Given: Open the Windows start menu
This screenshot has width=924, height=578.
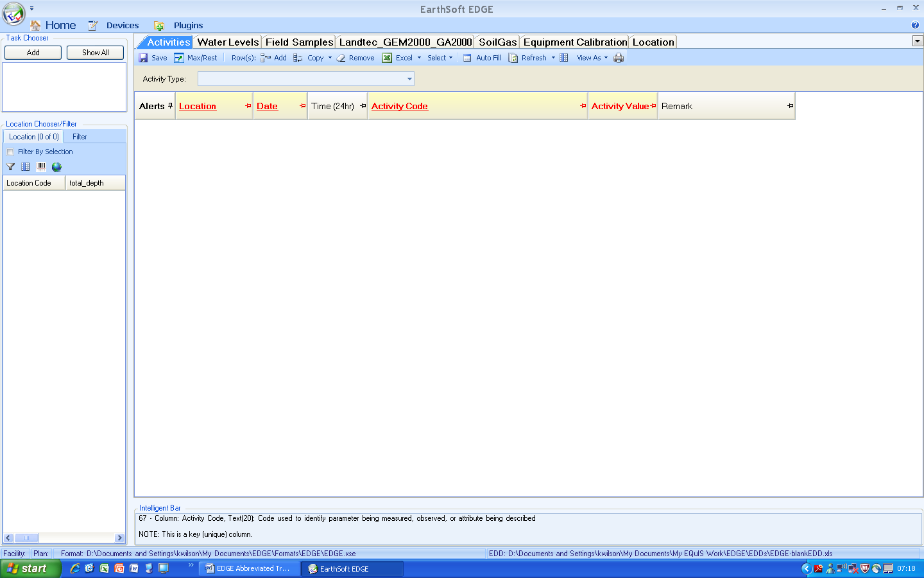Looking at the screenshot, I should (30, 568).
